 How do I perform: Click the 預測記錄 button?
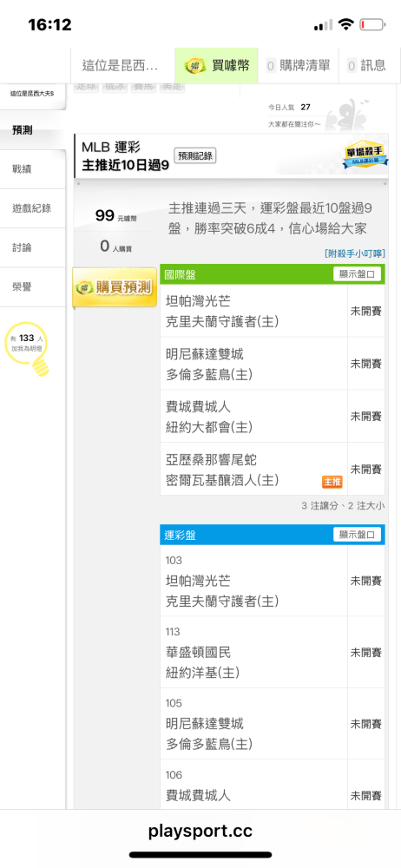tap(195, 156)
